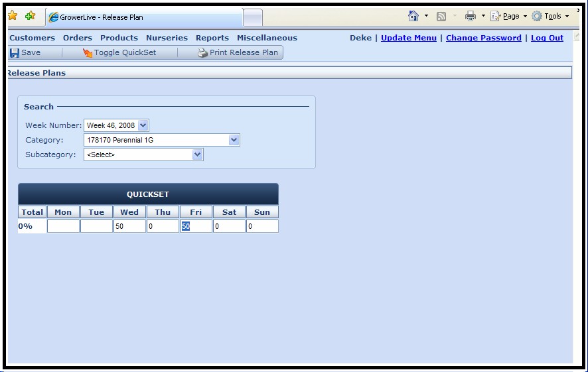Click the Log Out link
The width and height of the screenshot is (588, 372).
tap(547, 38)
